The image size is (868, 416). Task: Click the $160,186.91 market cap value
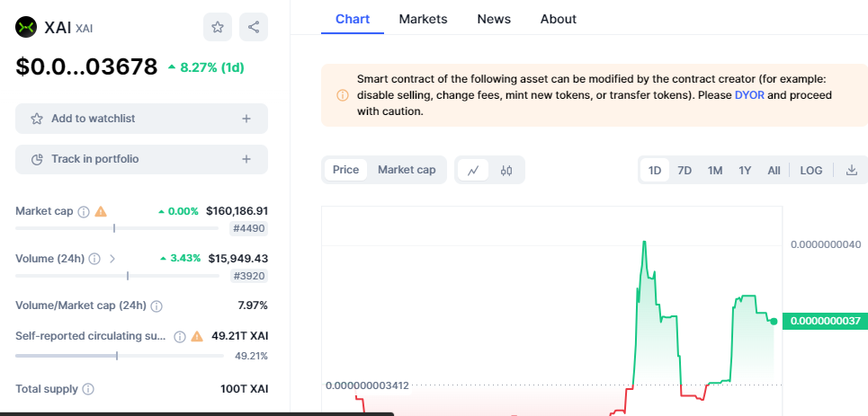click(237, 211)
